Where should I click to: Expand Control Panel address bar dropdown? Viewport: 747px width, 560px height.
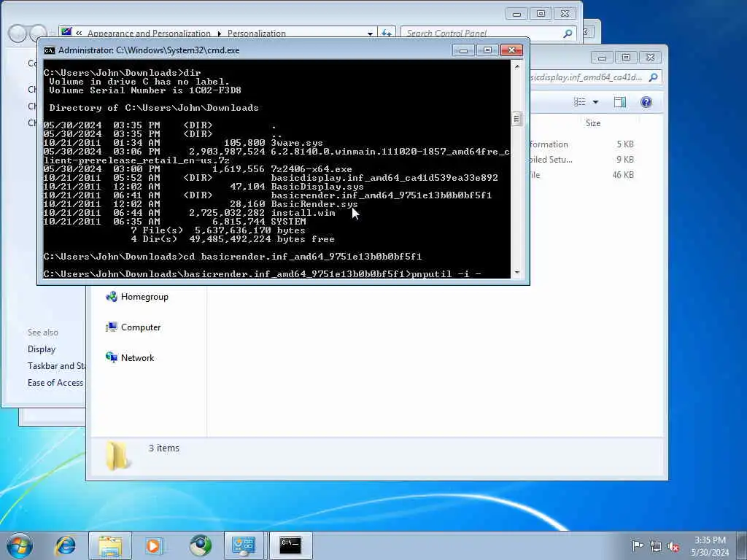point(370,34)
